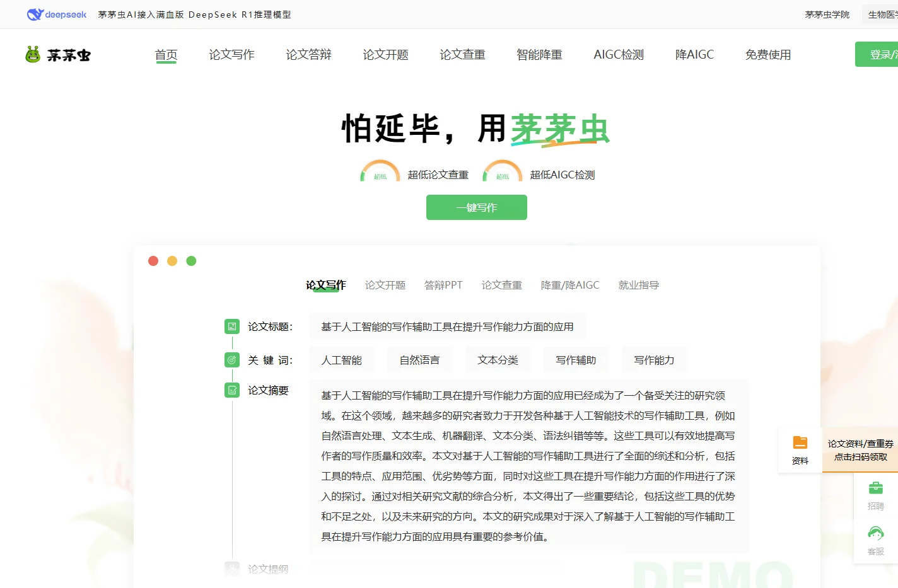Screen dimensions: 898x588
Task: Switch to the 论文查重 demo tab
Action: (502, 285)
